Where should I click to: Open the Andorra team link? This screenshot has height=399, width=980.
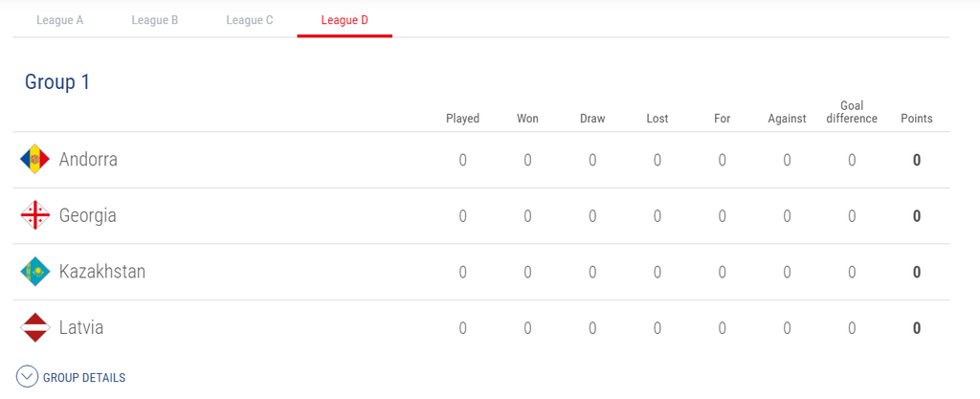pos(88,159)
